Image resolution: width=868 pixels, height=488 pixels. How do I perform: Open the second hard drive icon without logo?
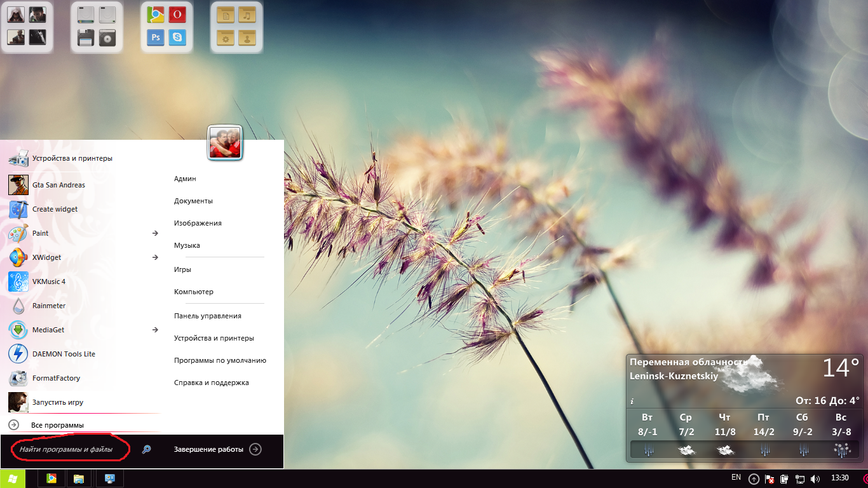tap(107, 15)
